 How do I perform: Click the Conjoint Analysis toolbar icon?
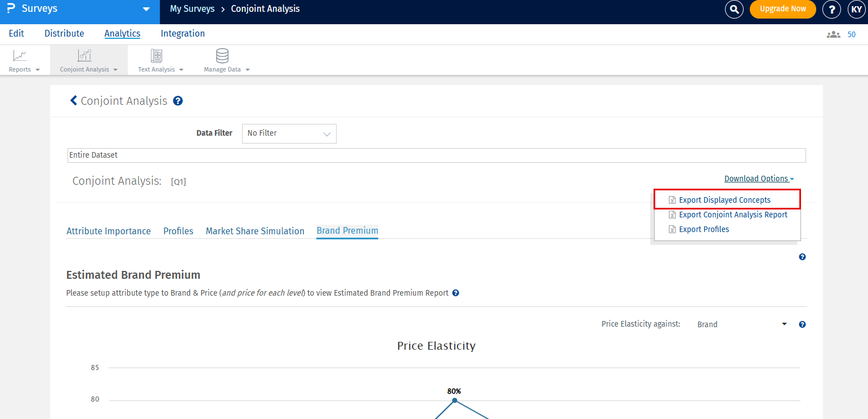coord(84,56)
